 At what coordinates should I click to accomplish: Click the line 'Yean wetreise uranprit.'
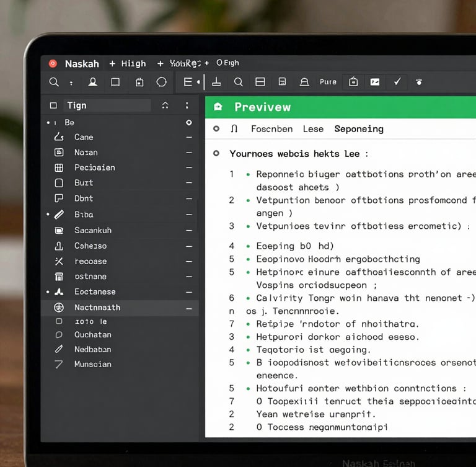[x=316, y=414]
